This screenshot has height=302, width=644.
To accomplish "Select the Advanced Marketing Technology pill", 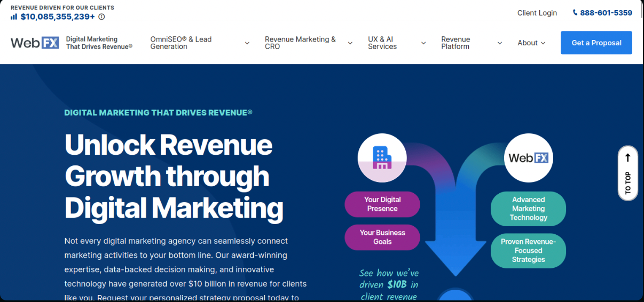I will [x=528, y=209].
